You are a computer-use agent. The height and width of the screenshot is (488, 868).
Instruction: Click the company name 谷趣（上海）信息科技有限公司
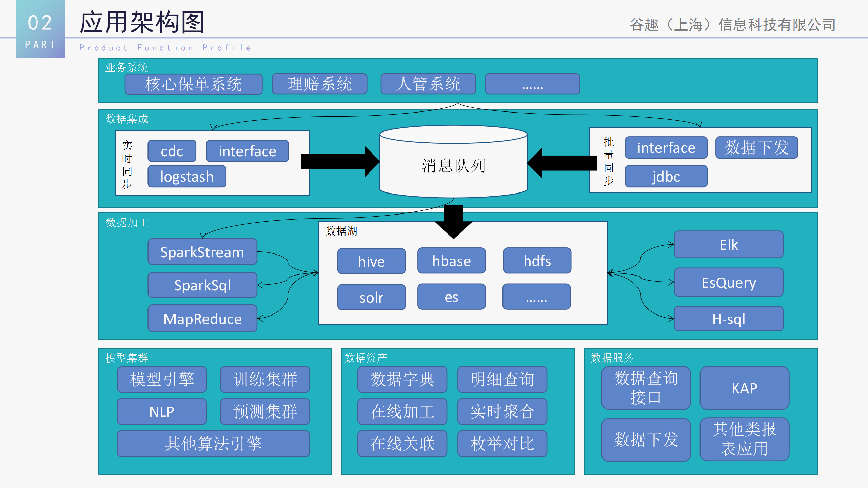pos(733,25)
